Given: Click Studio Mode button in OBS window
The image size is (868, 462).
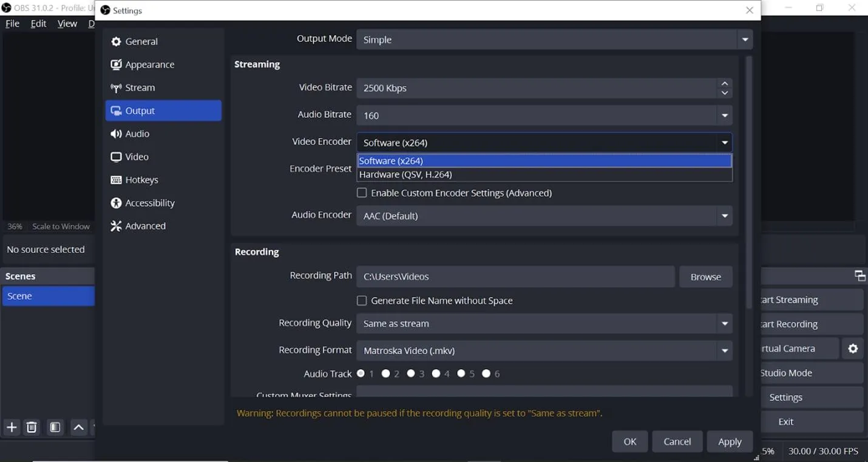Looking at the screenshot, I should click(x=811, y=373).
